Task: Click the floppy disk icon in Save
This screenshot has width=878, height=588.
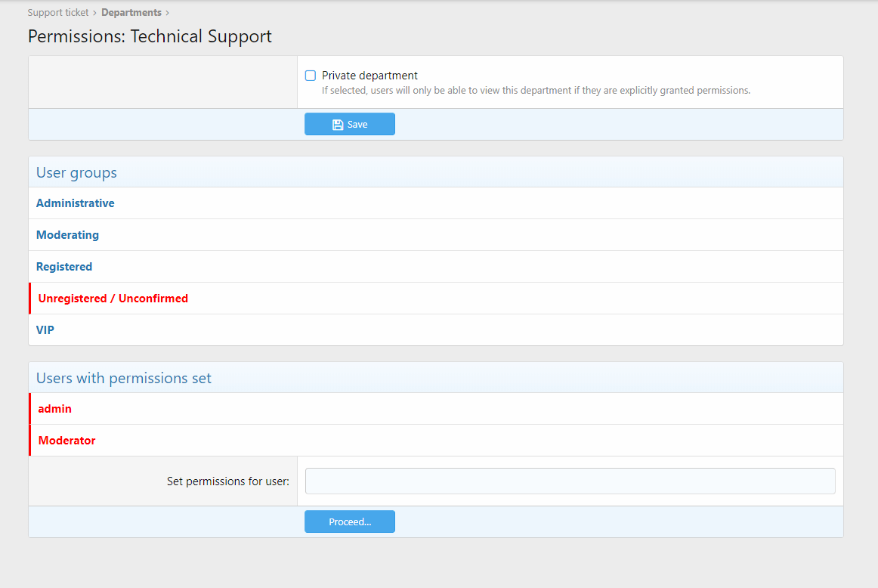Action: pyautogui.click(x=338, y=125)
